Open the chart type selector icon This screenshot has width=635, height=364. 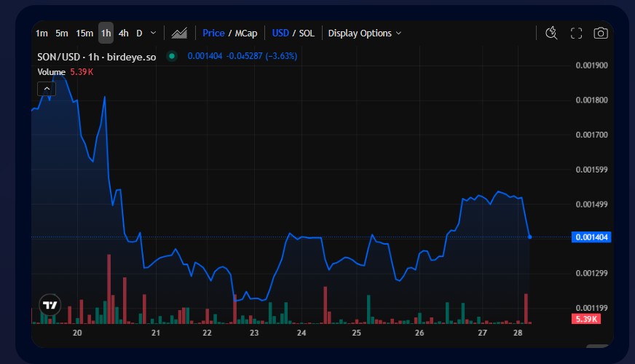[x=179, y=33]
